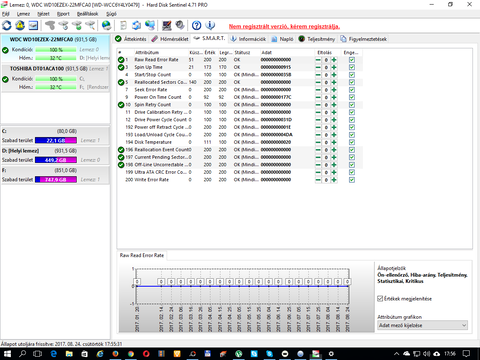Uncheck enable box for Seek Error Rate
480x360 pixels.
pyautogui.click(x=352, y=90)
